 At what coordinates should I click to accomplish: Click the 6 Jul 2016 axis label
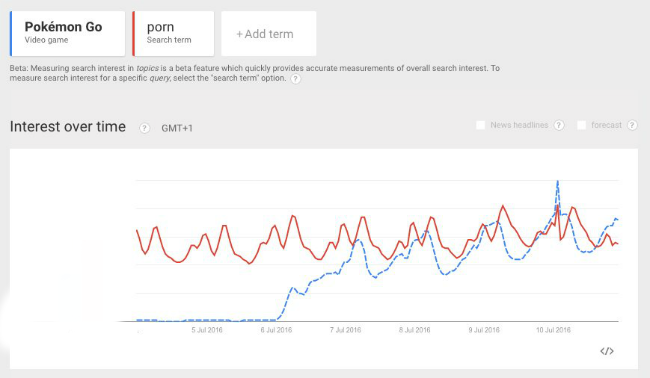click(276, 330)
